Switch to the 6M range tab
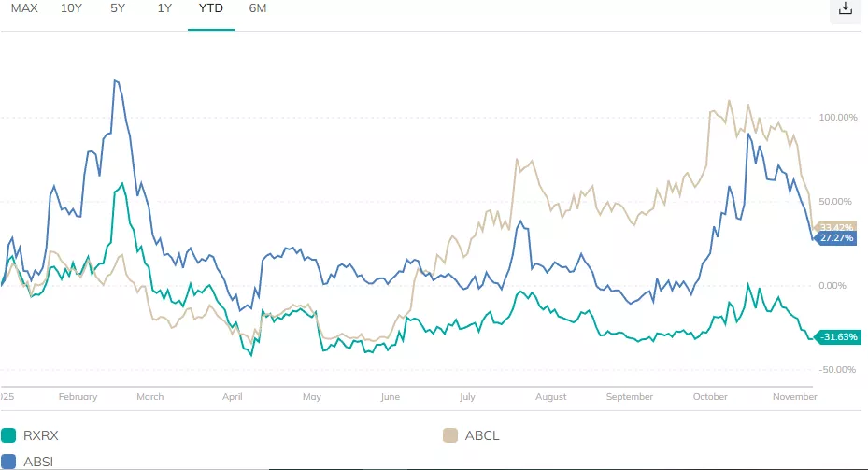 click(x=258, y=8)
